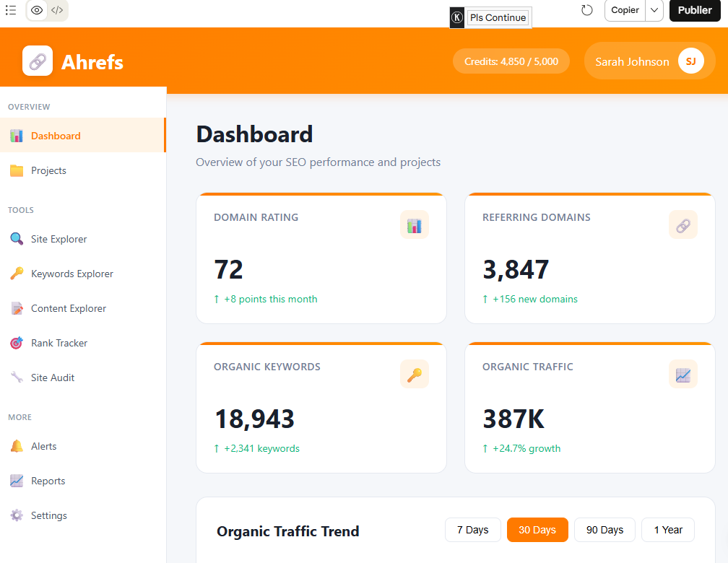Open Reports from sidebar
This screenshot has height=563, width=728.
(x=82, y=481)
